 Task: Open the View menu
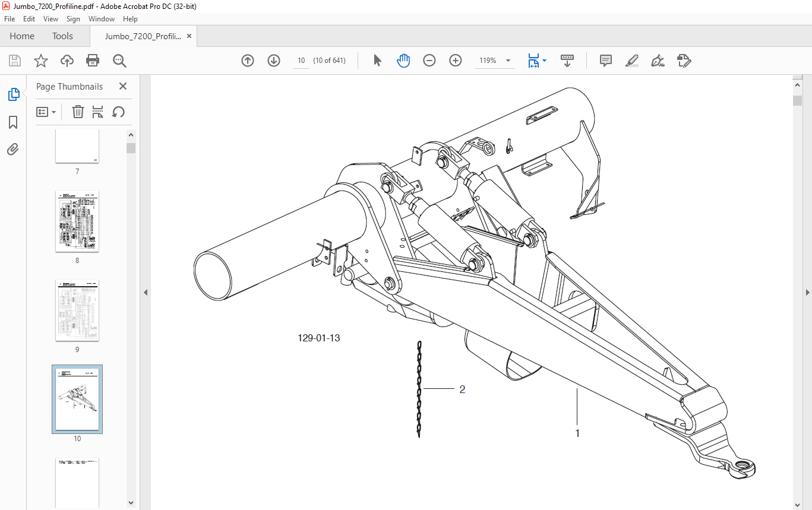point(51,19)
